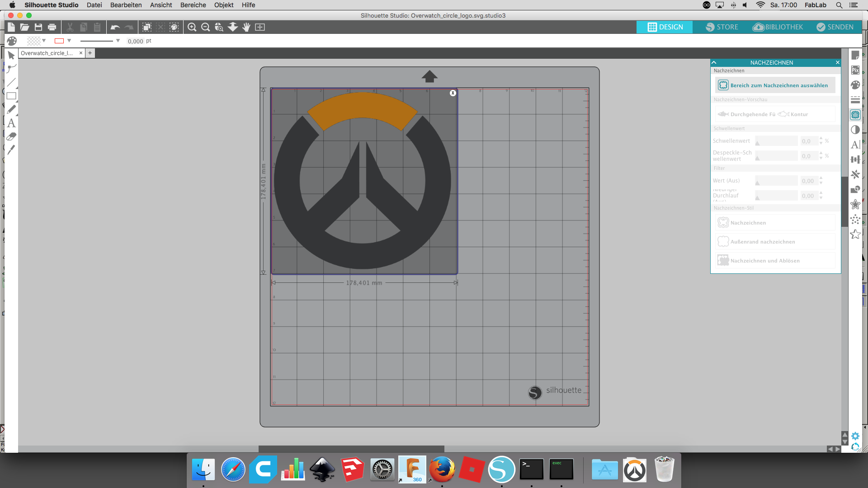Open the fill pattern dropdown arrow
The width and height of the screenshot is (868, 488).
pyautogui.click(x=44, y=41)
